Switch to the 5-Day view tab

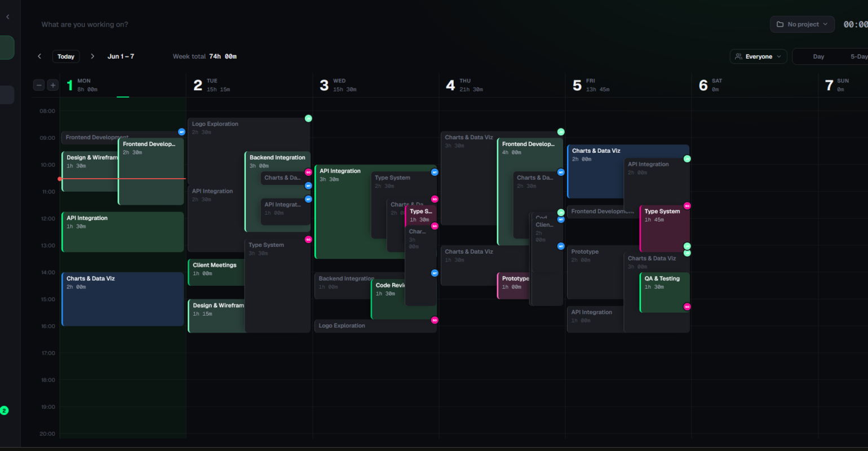pyautogui.click(x=858, y=56)
